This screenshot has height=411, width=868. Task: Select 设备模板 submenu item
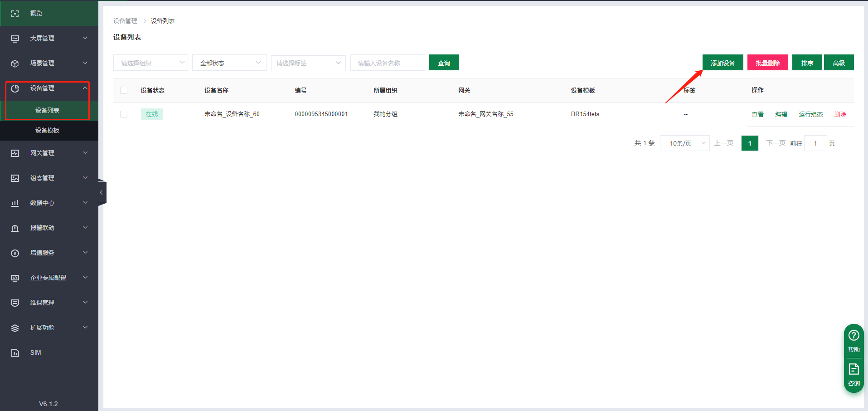pos(47,130)
